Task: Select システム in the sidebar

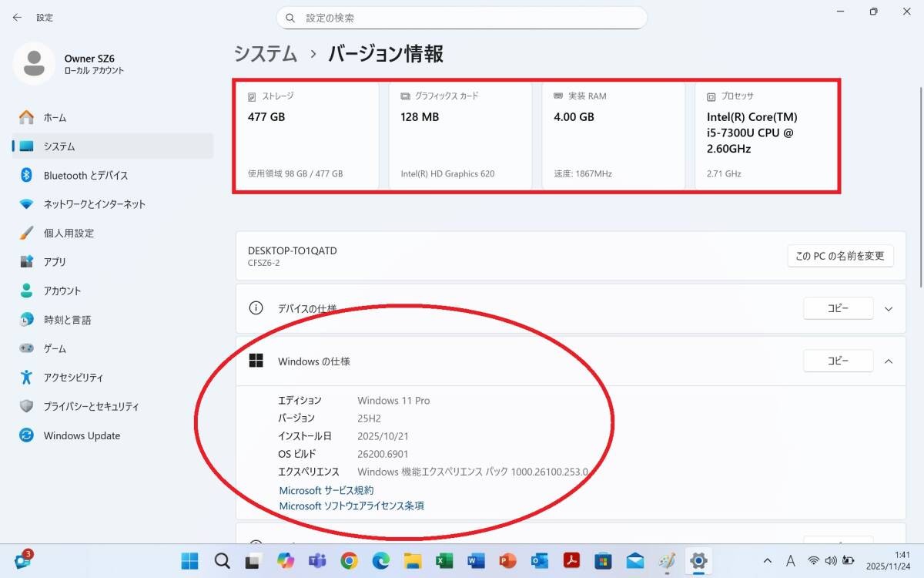Action: click(112, 146)
